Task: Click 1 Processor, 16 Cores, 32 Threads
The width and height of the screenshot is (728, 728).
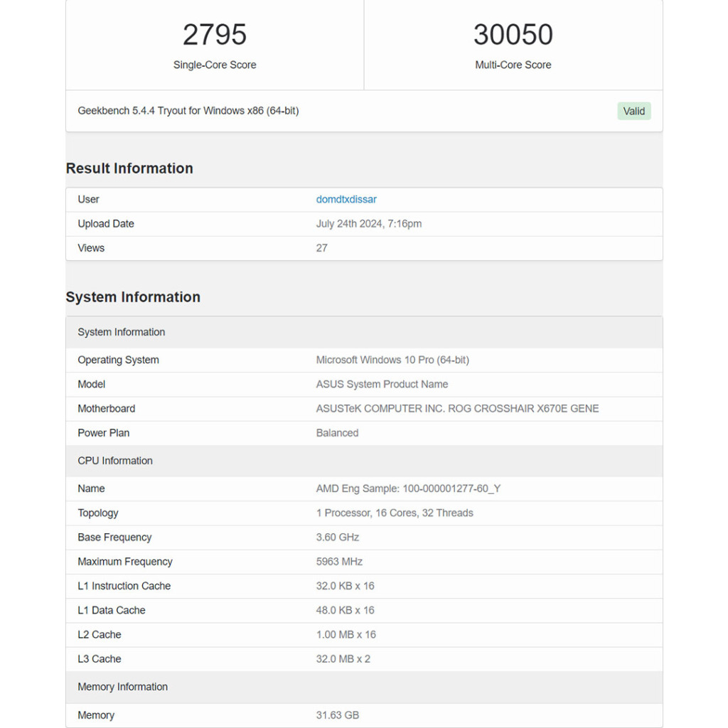Action: pos(395,513)
